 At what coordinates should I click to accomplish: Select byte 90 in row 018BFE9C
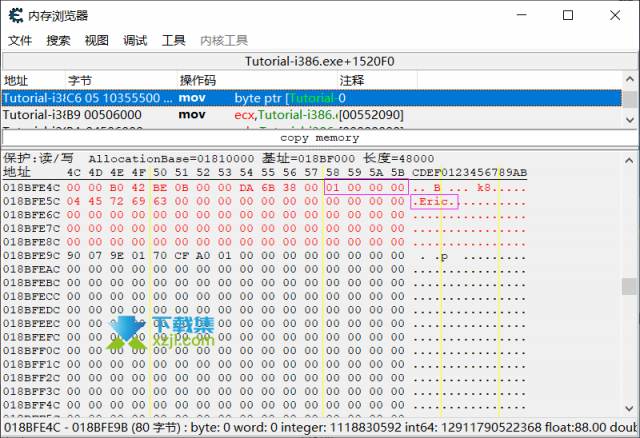tap(73, 256)
